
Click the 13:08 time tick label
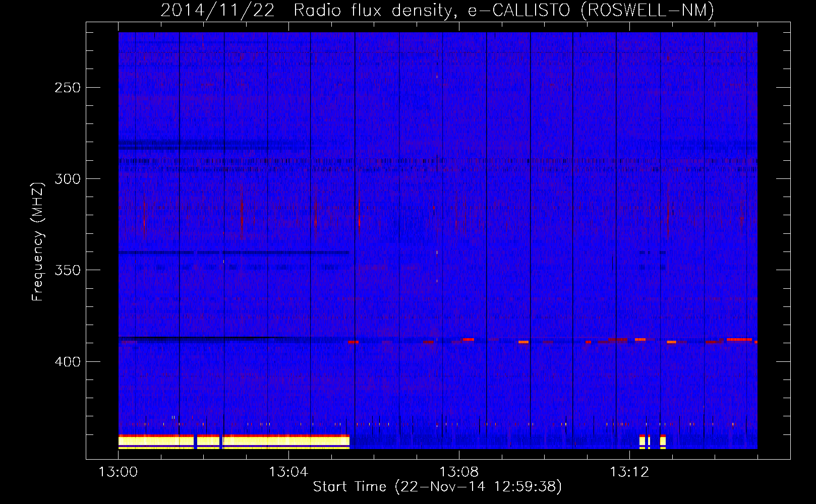pyautogui.click(x=459, y=472)
